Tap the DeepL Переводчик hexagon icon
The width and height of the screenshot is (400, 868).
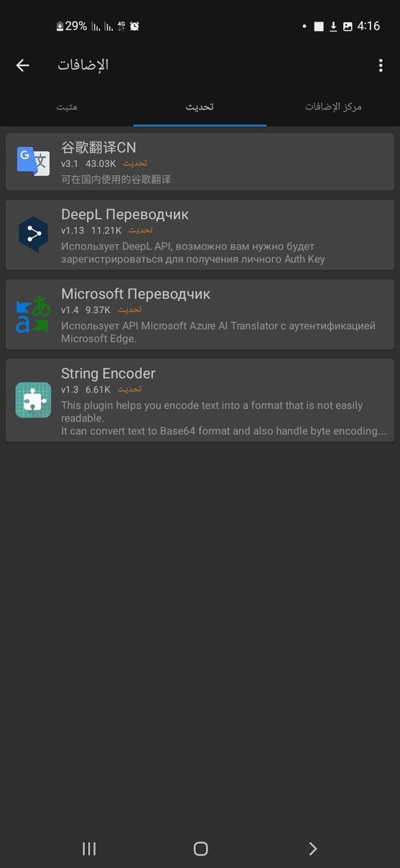[x=32, y=233]
